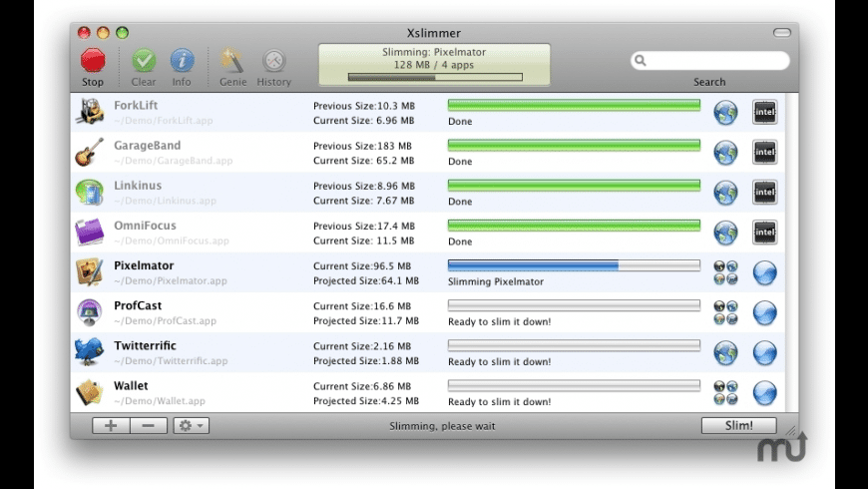Image resolution: width=868 pixels, height=489 pixels.
Task: Remove the selected app with minus button
Action: pyautogui.click(x=149, y=425)
